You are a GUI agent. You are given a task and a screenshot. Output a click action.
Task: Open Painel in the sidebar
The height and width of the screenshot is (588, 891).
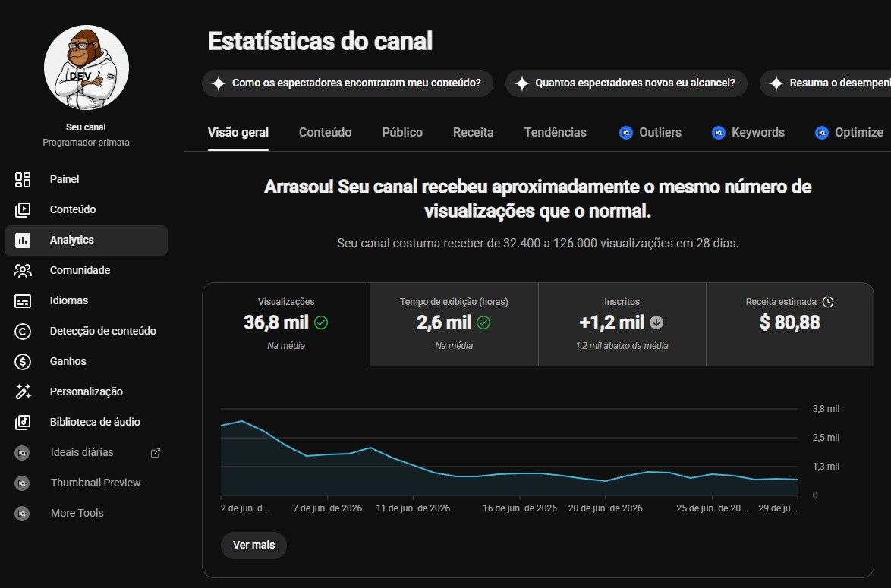(x=86, y=180)
